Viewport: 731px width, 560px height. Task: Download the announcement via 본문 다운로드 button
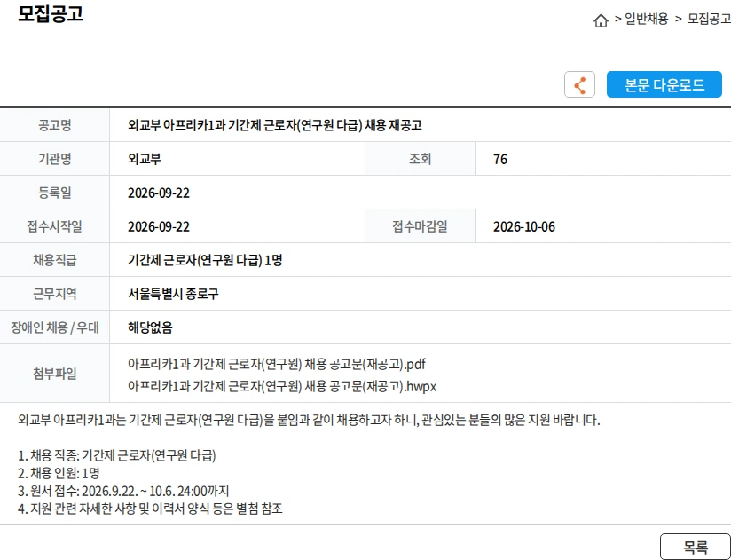point(664,84)
